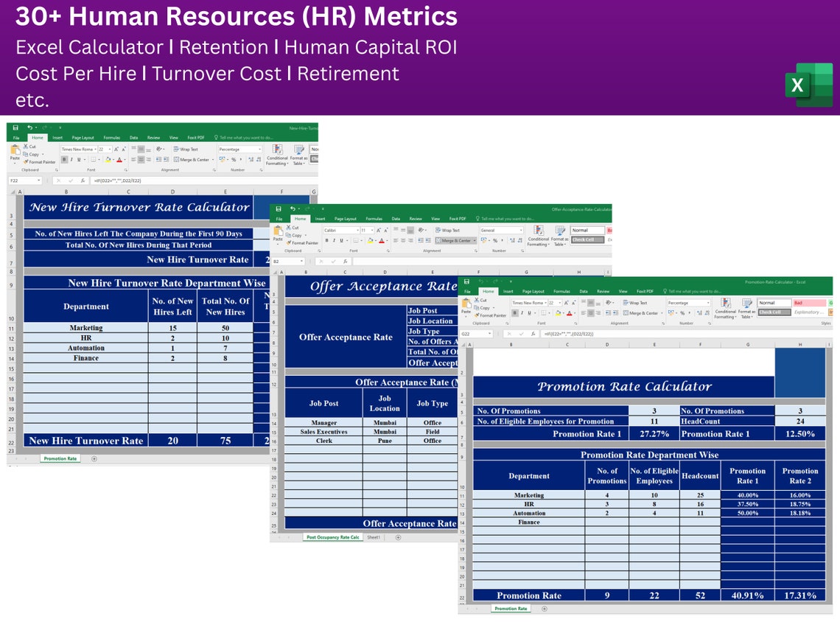840x630 pixels.
Task: Add new sheet next to Promotion Rate tab in Promotion Rate window
Action: pyautogui.click(x=545, y=609)
